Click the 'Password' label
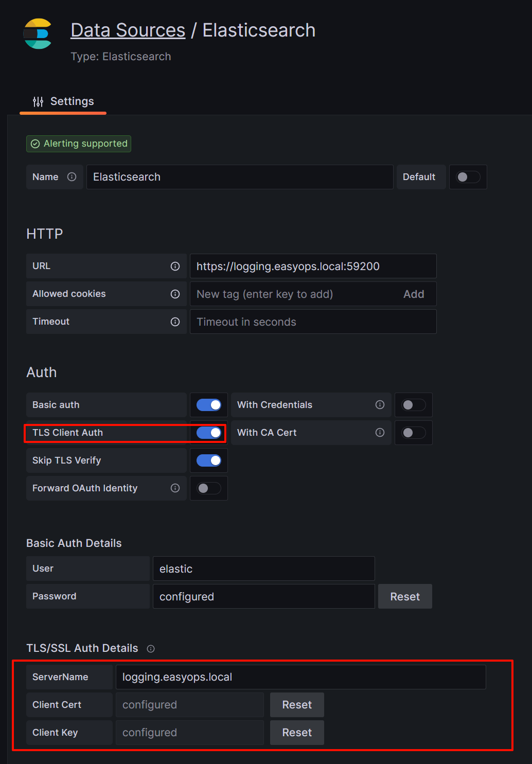 coord(54,596)
